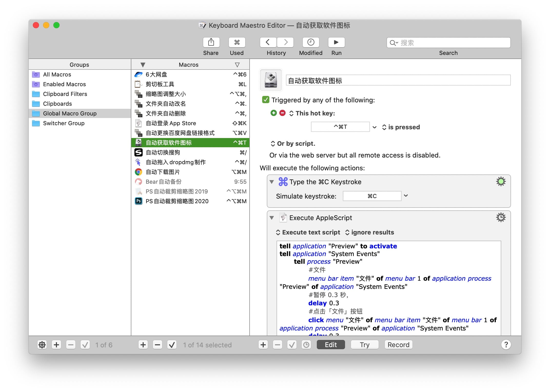Toggle enable checkmark for selected macro

tap(172, 345)
